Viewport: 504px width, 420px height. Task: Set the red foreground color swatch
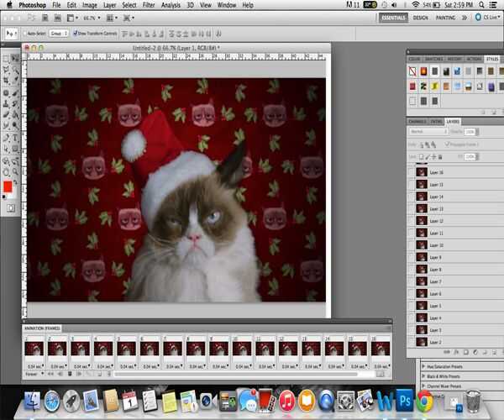pos(8,186)
